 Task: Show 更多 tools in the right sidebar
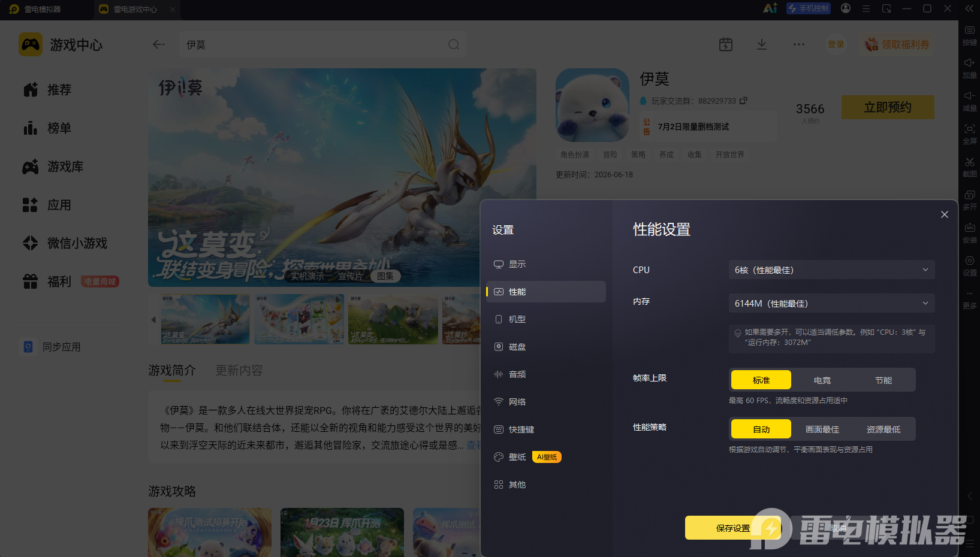[x=969, y=298]
